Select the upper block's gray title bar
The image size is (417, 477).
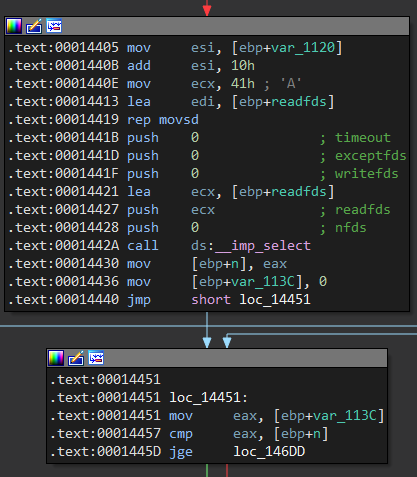[207, 26]
